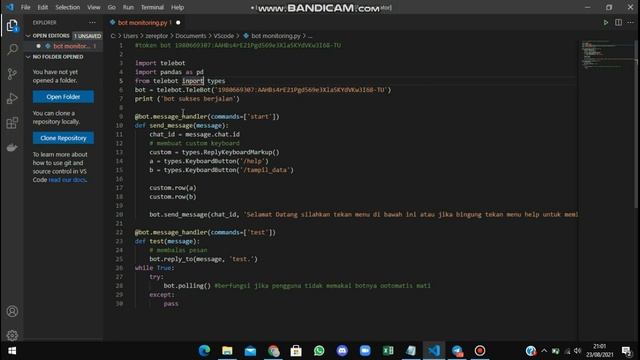Open the Run menu

point(128,7)
